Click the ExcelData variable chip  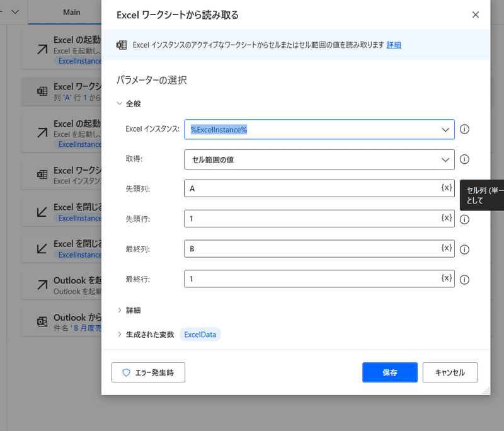200,335
